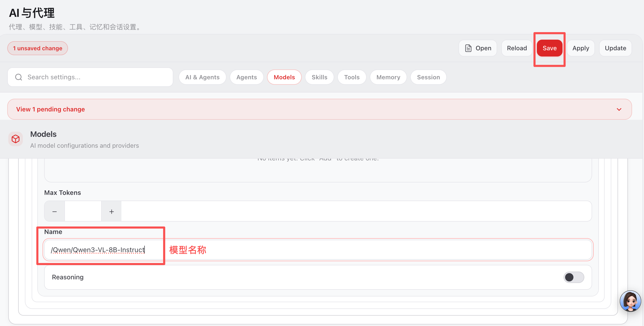
Task: Click the Reload button
Action: (517, 48)
